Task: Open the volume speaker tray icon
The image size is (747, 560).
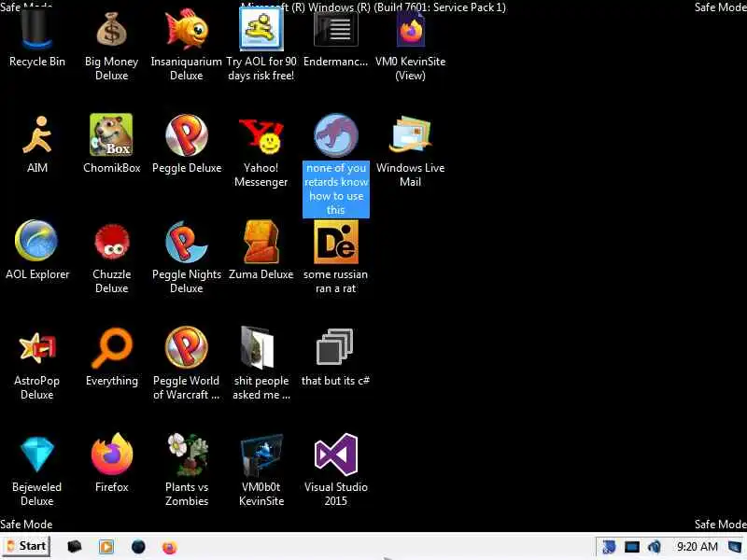Action: 655,547
